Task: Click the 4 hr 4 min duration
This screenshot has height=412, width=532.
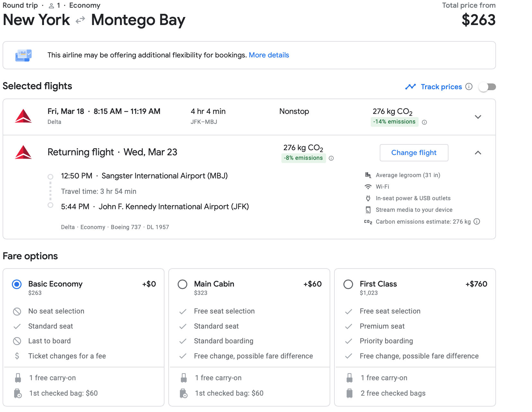Action: click(x=208, y=111)
